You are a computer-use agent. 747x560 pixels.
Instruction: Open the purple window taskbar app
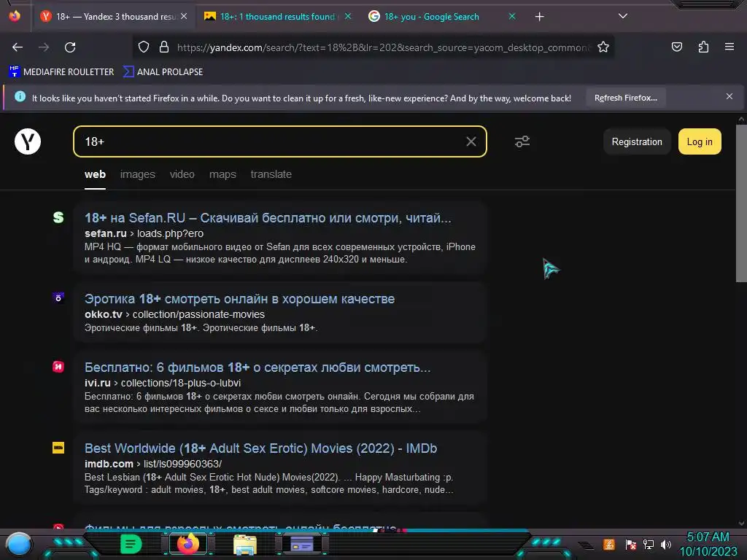[302, 544]
